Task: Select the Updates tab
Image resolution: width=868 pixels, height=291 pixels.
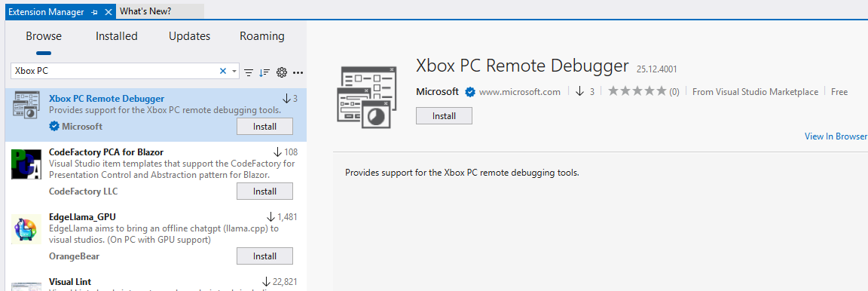Action: pos(189,37)
